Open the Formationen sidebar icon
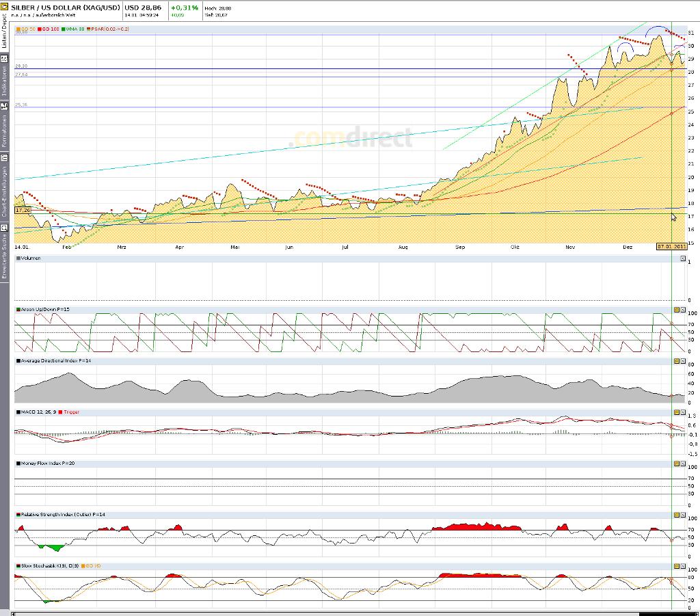 coord(4,106)
